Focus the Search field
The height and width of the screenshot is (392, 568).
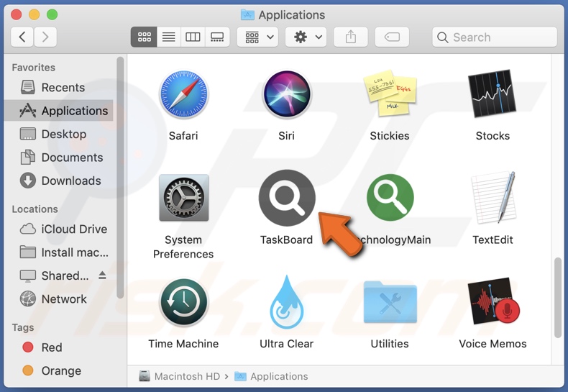pos(495,37)
